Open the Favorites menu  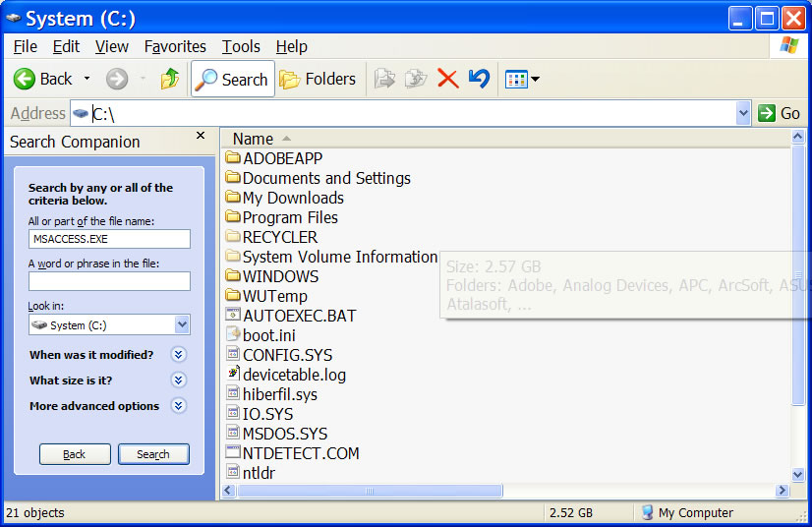(175, 46)
